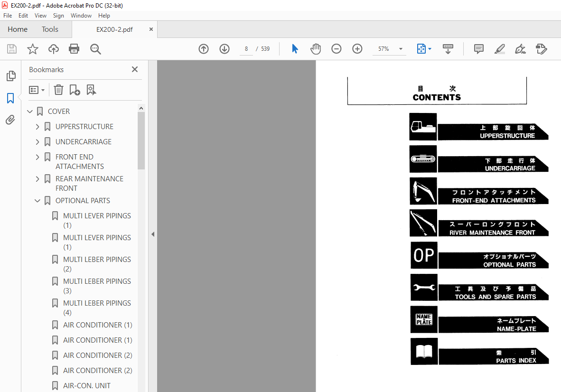This screenshot has height=392, width=561.
Task: Open the Attachments paperclip panel
Action: 10,120
